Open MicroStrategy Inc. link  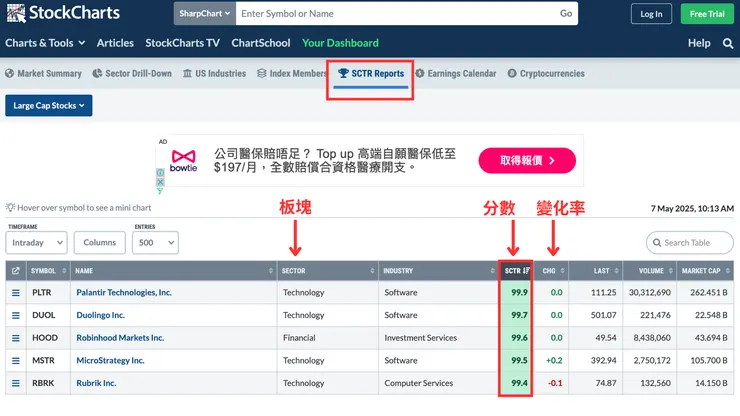[110, 361]
